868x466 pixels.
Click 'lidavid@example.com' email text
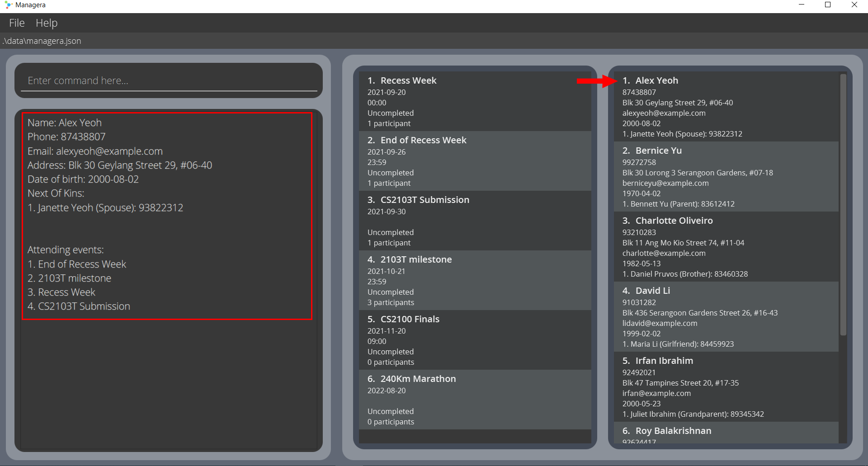[660, 323]
